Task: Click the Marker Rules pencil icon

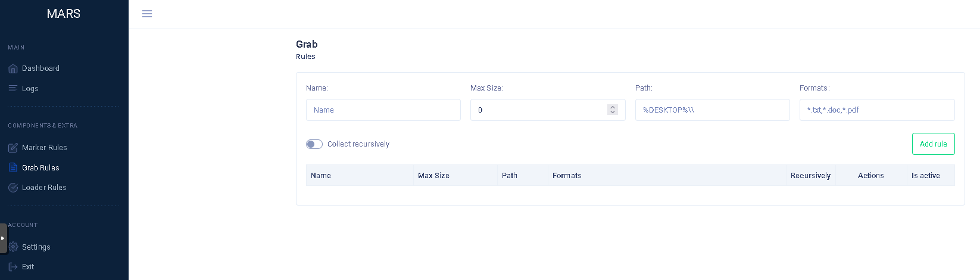Action: (13, 148)
